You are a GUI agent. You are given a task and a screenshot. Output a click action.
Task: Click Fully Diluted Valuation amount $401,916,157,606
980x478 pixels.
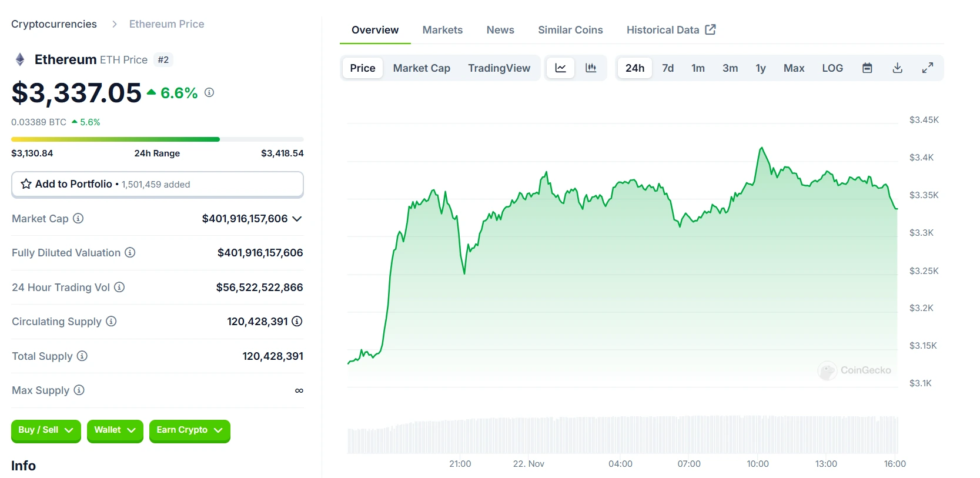click(260, 253)
